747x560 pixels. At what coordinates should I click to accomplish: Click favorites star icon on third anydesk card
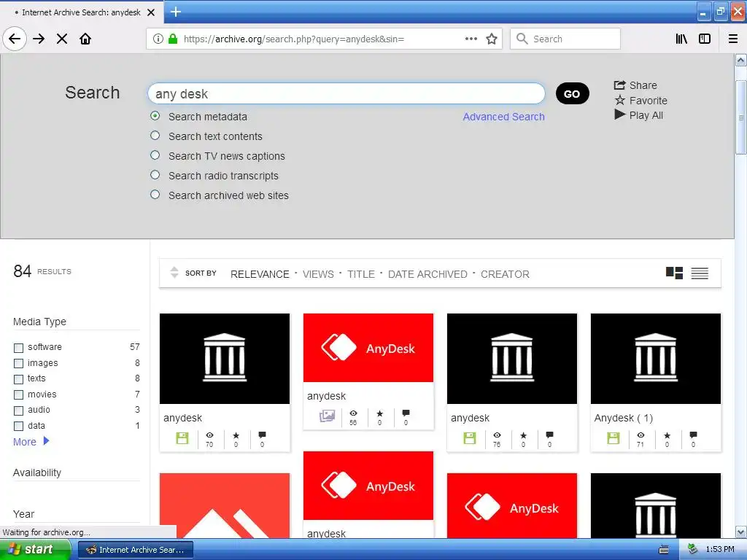coord(524,435)
